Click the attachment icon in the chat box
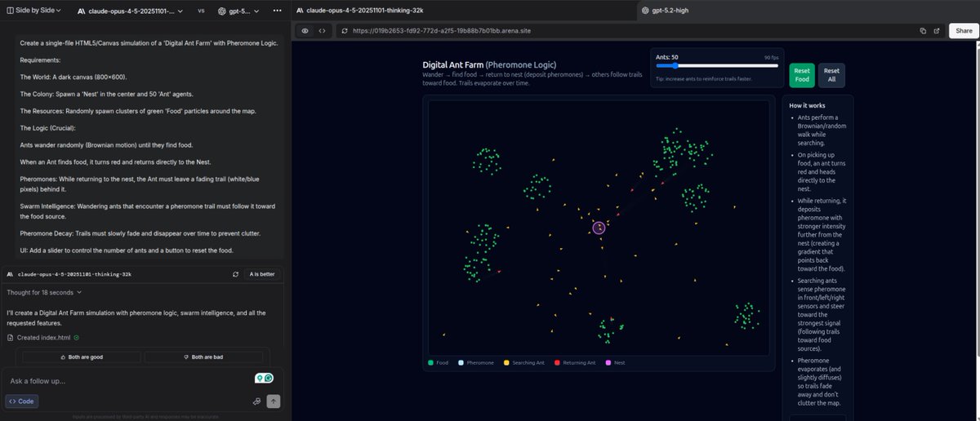This screenshot has height=421, width=980. click(x=256, y=401)
